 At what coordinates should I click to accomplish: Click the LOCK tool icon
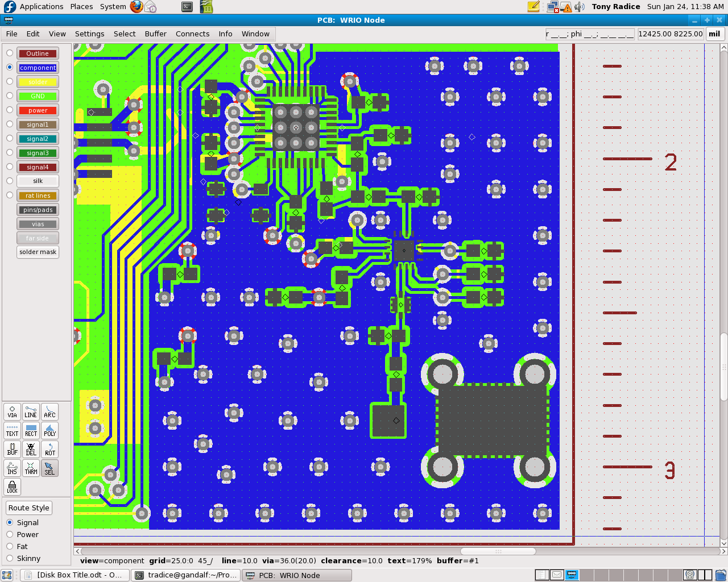(x=13, y=487)
